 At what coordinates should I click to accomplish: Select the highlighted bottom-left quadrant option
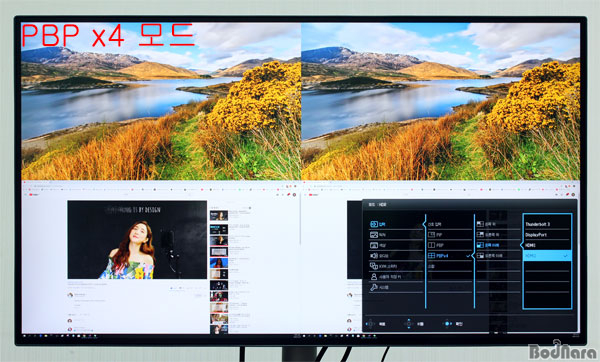tap(494, 245)
